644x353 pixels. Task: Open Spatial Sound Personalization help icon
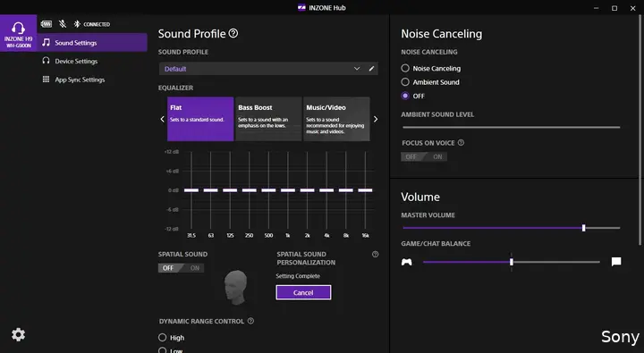[375, 255]
